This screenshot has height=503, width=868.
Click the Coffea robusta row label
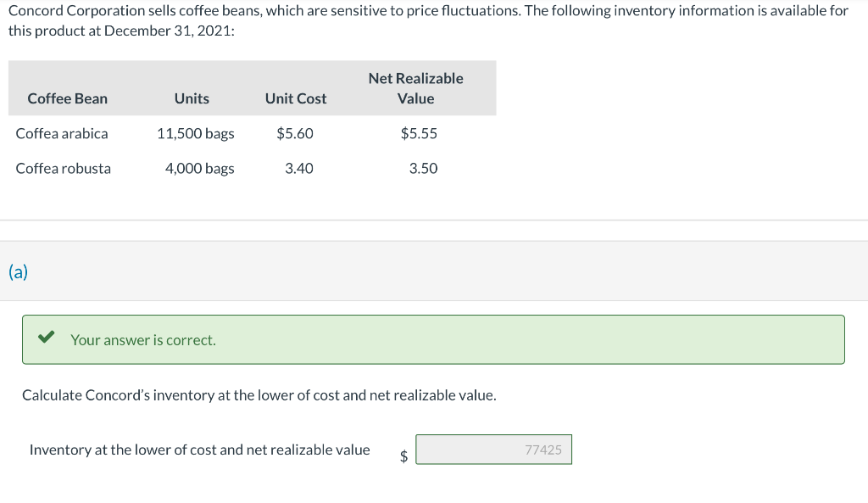[64, 168]
